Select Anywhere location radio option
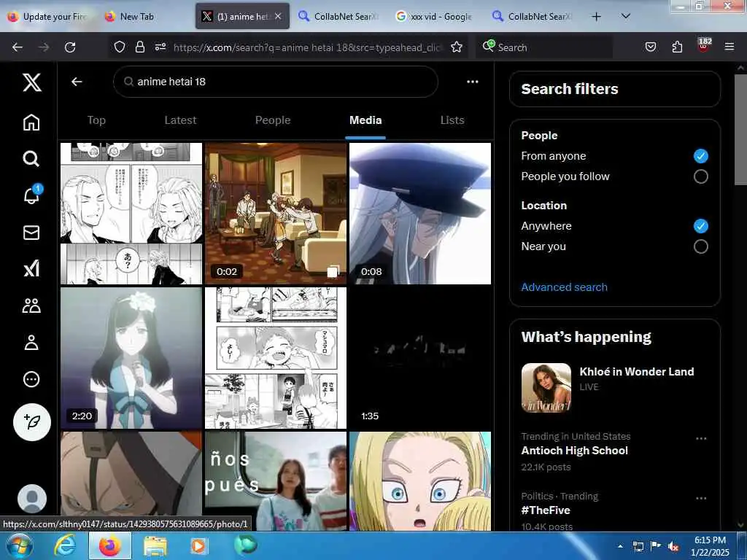Screen dimensions: 747x560 coord(700,226)
